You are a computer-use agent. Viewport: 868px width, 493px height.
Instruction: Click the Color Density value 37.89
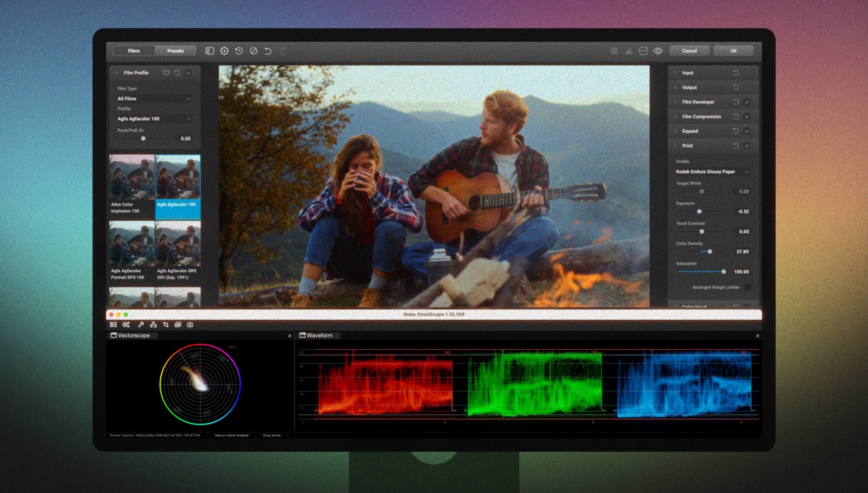[x=742, y=252]
